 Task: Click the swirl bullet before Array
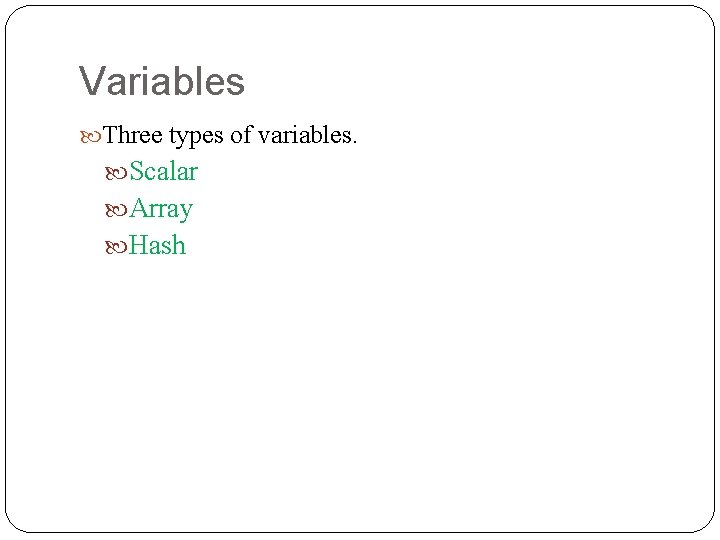[x=116, y=210]
